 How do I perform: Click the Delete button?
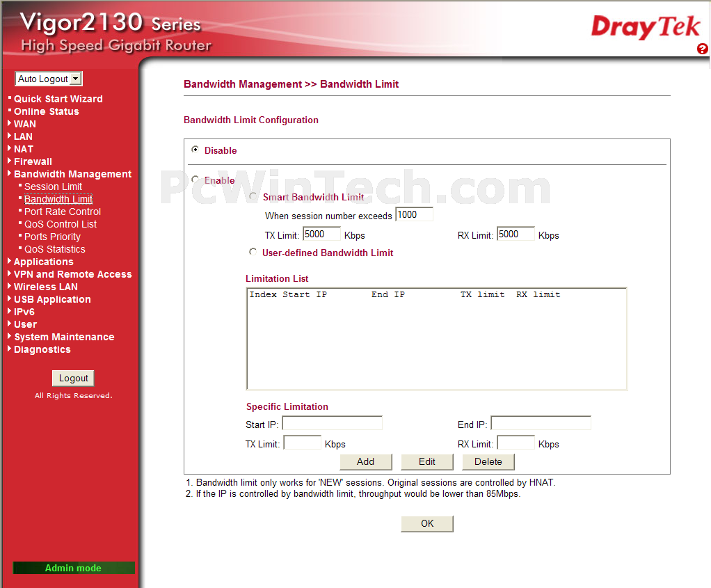488,462
